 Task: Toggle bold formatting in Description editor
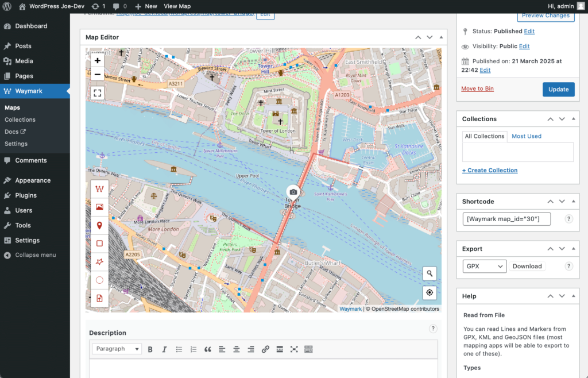click(150, 349)
